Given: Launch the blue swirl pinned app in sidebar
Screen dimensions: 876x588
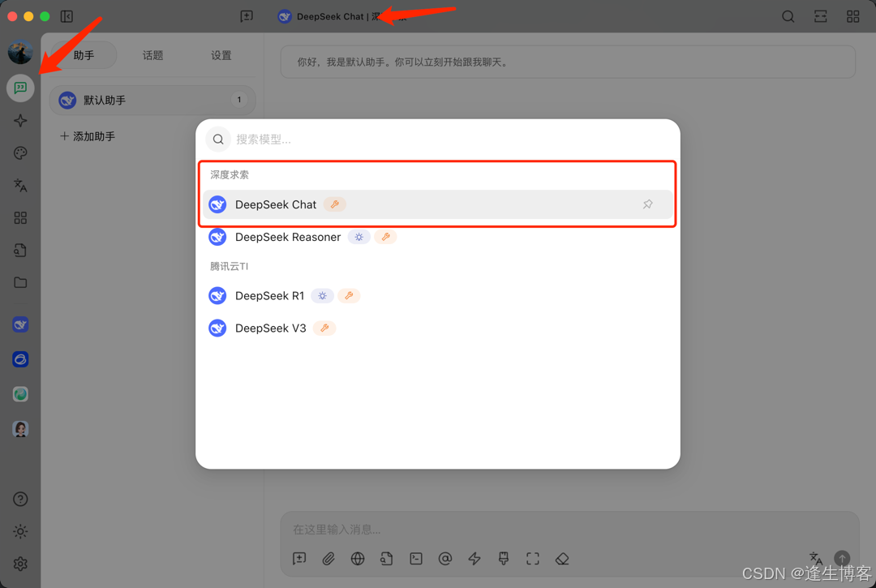Looking at the screenshot, I should point(20,359).
